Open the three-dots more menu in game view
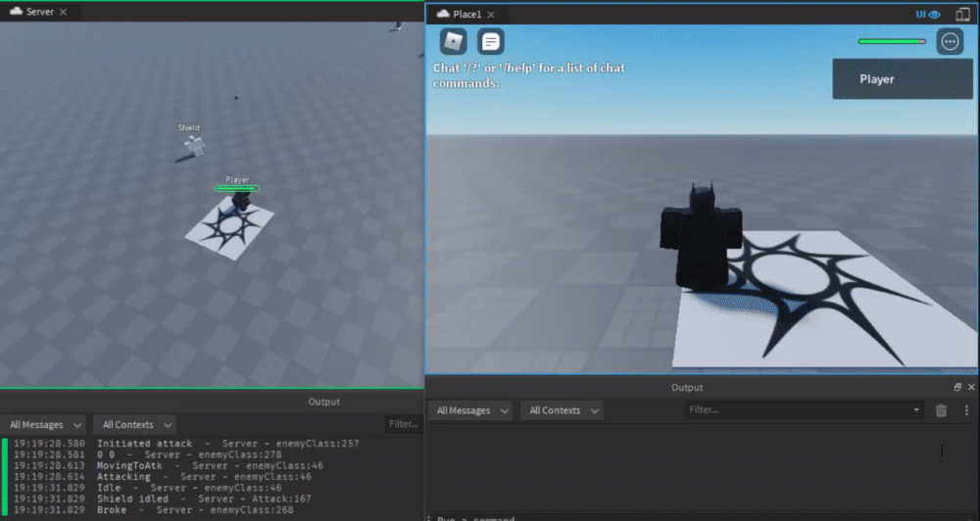980x521 pixels. [x=950, y=42]
